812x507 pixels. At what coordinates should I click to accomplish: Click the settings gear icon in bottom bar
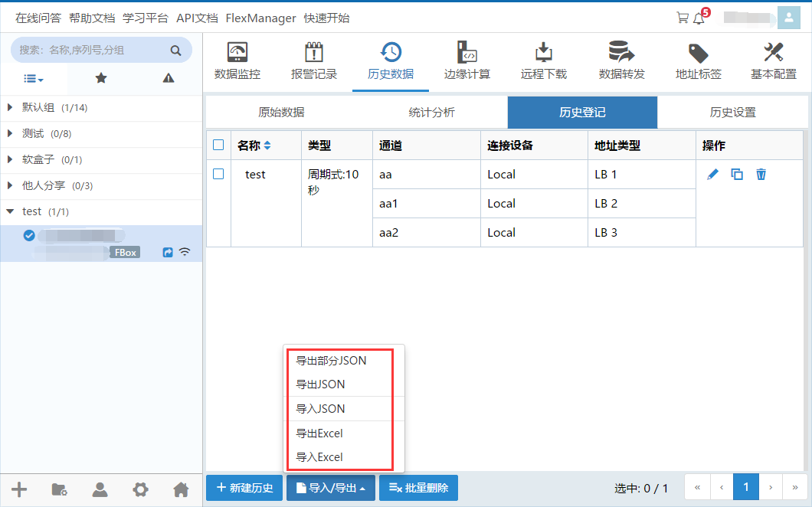click(x=140, y=489)
